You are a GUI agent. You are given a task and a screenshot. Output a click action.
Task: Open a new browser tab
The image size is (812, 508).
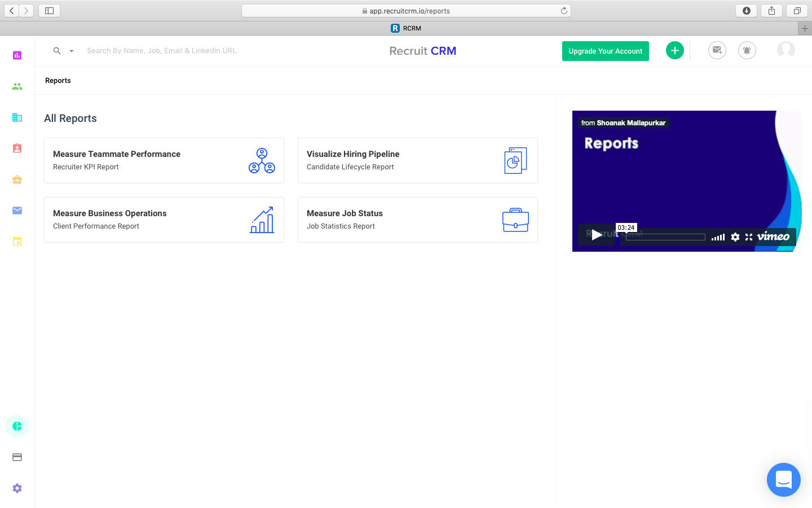(x=805, y=28)
